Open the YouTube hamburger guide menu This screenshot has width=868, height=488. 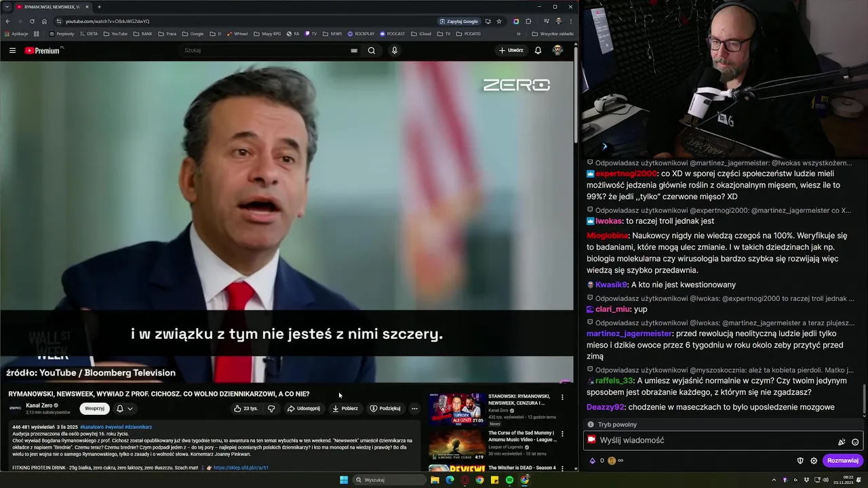tap(12, 50)
